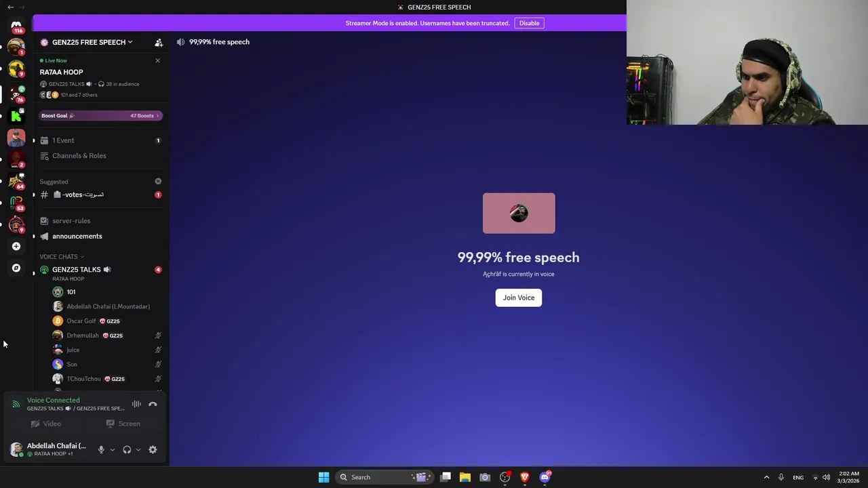Open the discover servers compass icon
The height and width of the screenshot is (488, 868).
(16, 268)
